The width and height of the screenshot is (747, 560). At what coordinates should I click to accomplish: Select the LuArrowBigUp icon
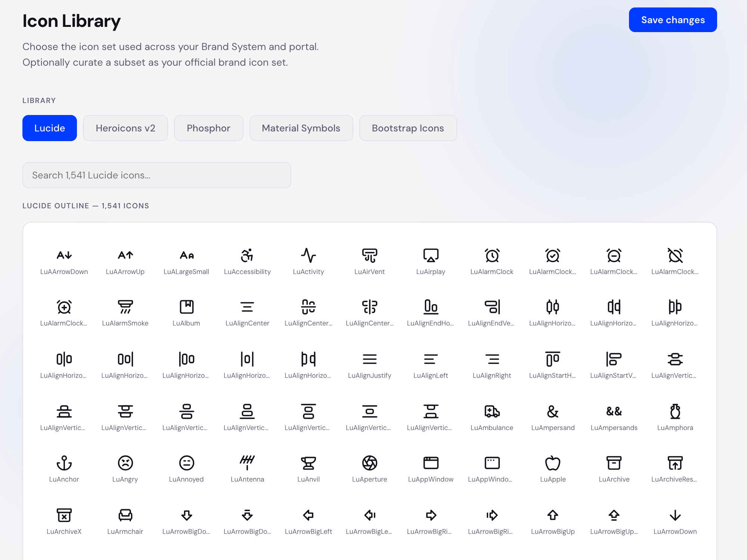pyautogui.click(x=553, y=516)
